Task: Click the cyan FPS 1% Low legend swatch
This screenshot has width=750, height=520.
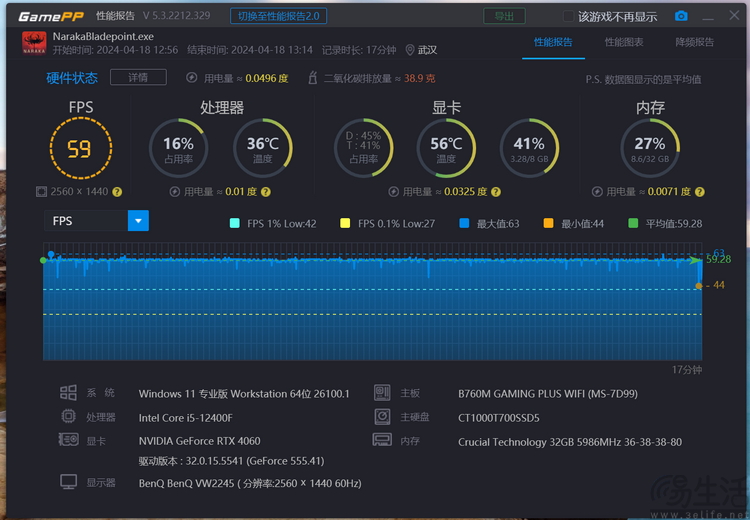Action: pos(234,223)
